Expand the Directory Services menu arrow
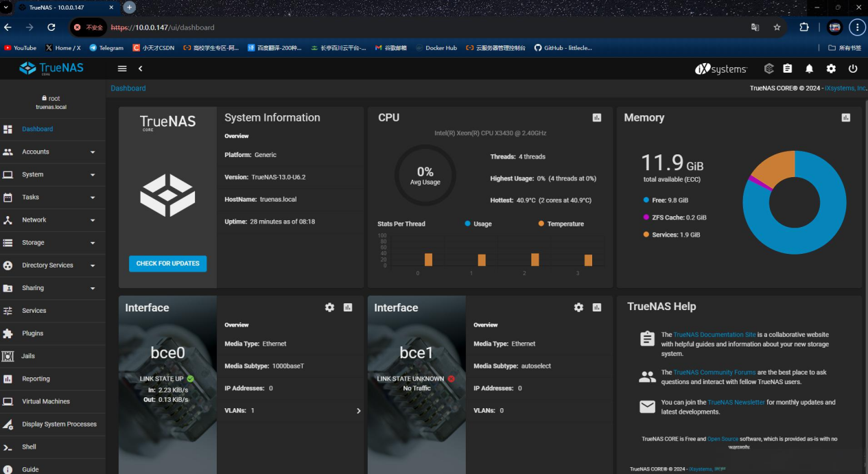868x474 pixels. pos(93,265)
